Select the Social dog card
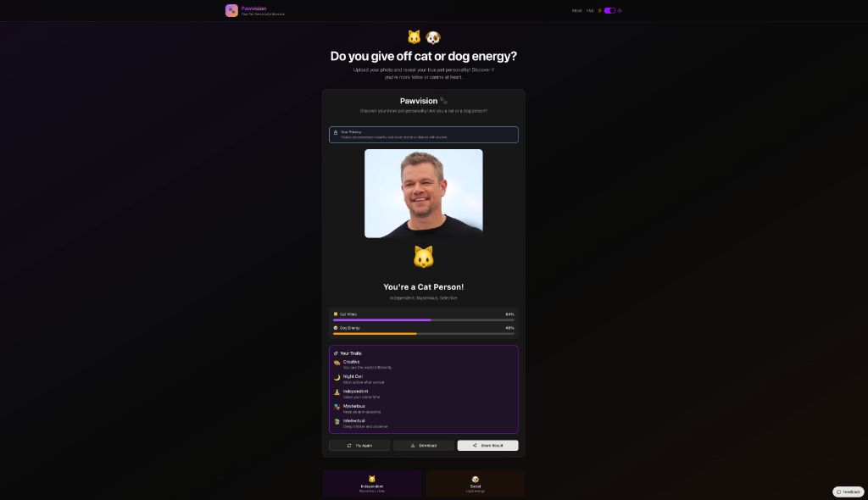The height and width of the screenshot is (500, 868). tap(476, 484)
